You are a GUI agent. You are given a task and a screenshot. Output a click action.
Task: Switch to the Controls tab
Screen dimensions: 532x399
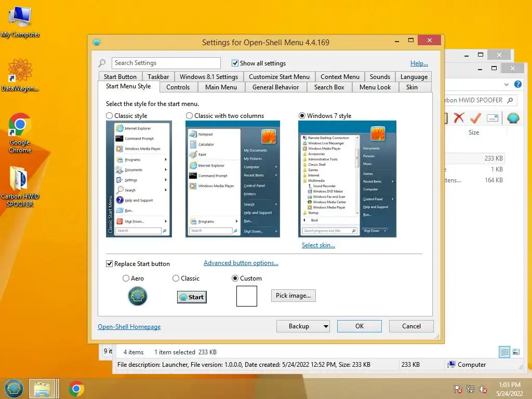178,87
